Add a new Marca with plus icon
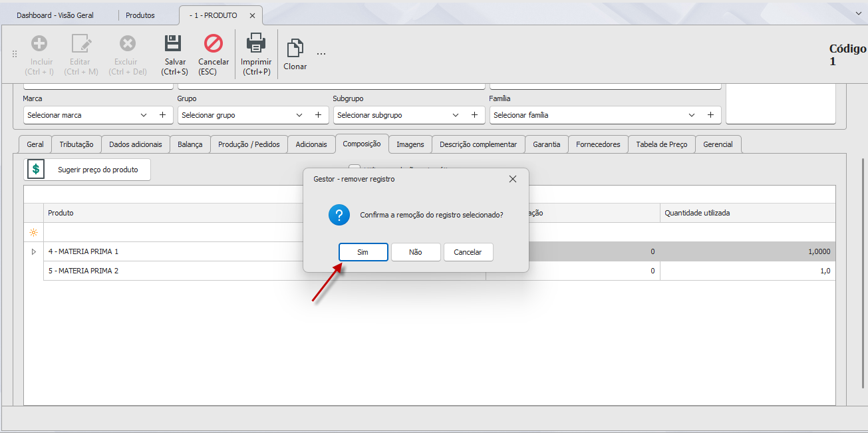Screen dimensions: 868x433 163,115
